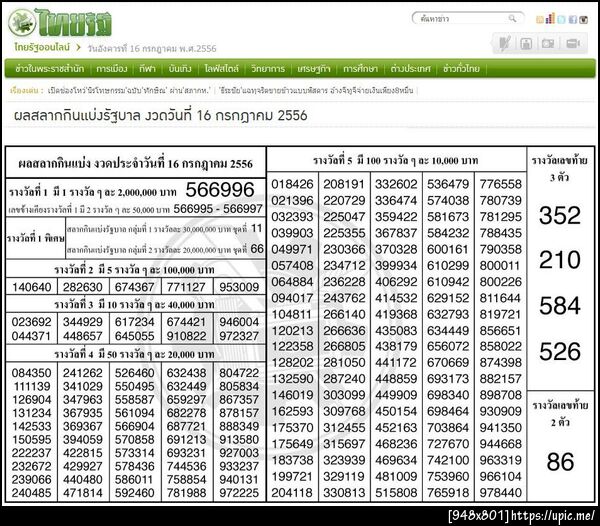Viewport: 600px width, 526px height.
Task: Click the ไทยรัฐออนไลน์ breadcrumb link
Action: pyautogui.click(x=42, y=47)
